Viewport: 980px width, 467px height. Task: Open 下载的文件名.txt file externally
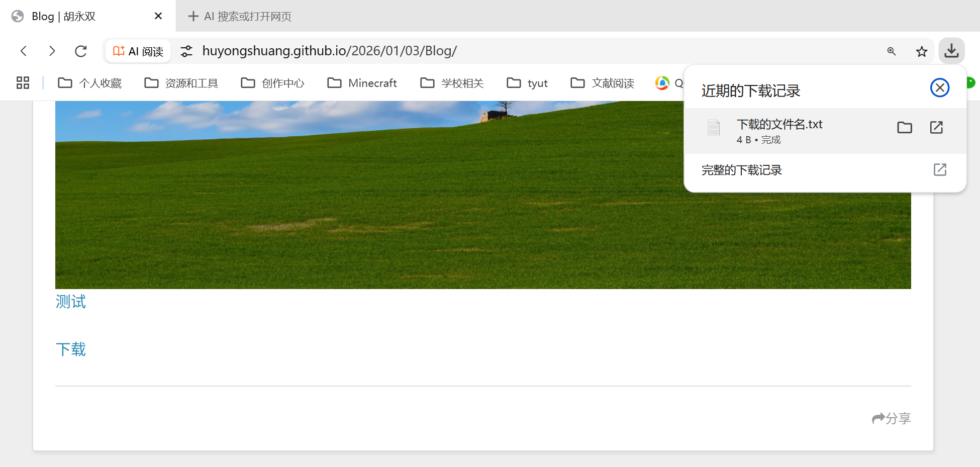coord(936,128)
